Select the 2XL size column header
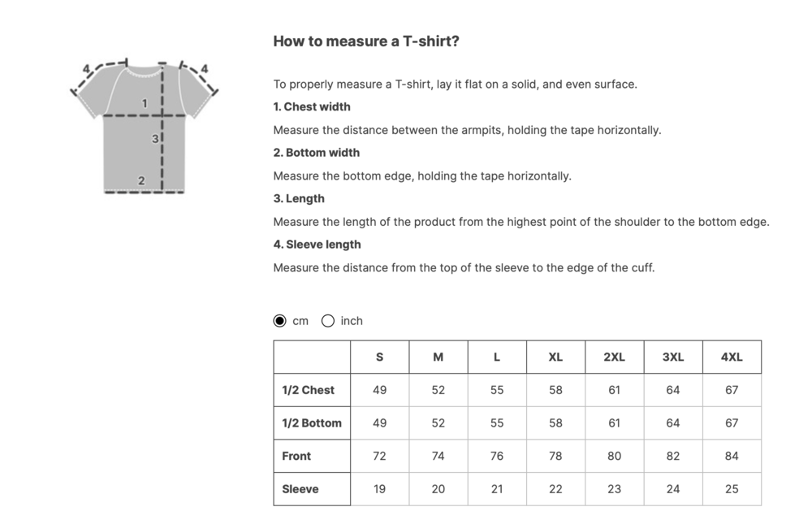 [x=614, y=357]
